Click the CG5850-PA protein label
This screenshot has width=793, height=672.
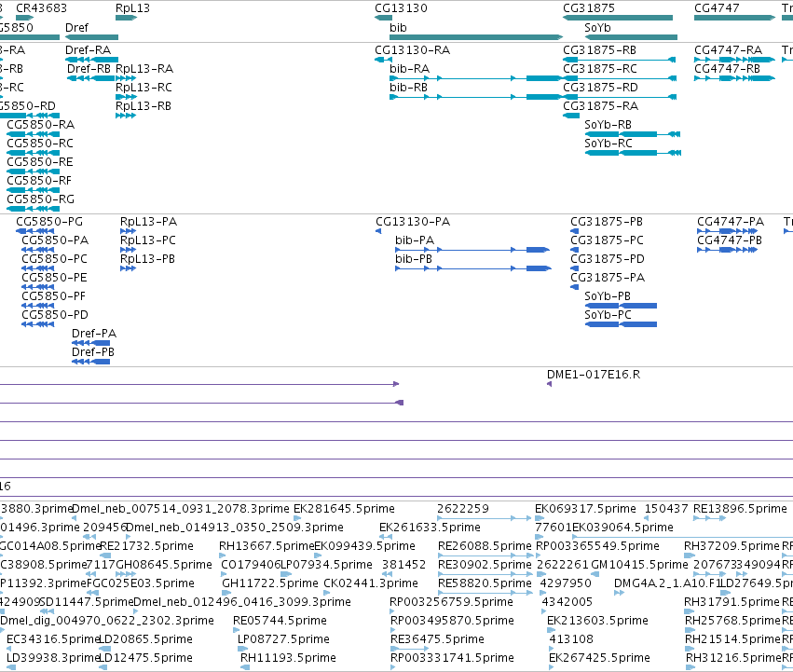[55, 240]
